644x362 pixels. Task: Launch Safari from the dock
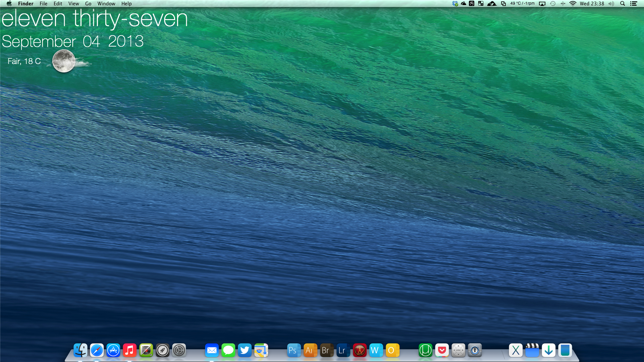point(97,350)
